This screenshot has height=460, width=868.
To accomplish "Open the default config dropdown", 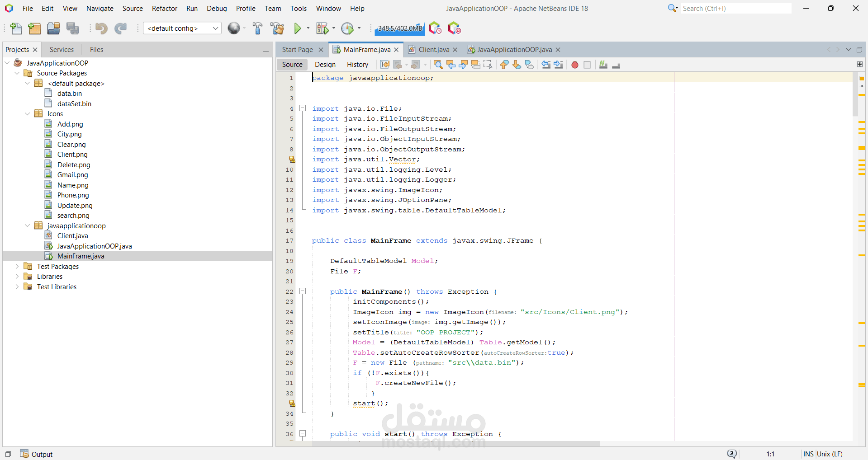I will [182, 28].
